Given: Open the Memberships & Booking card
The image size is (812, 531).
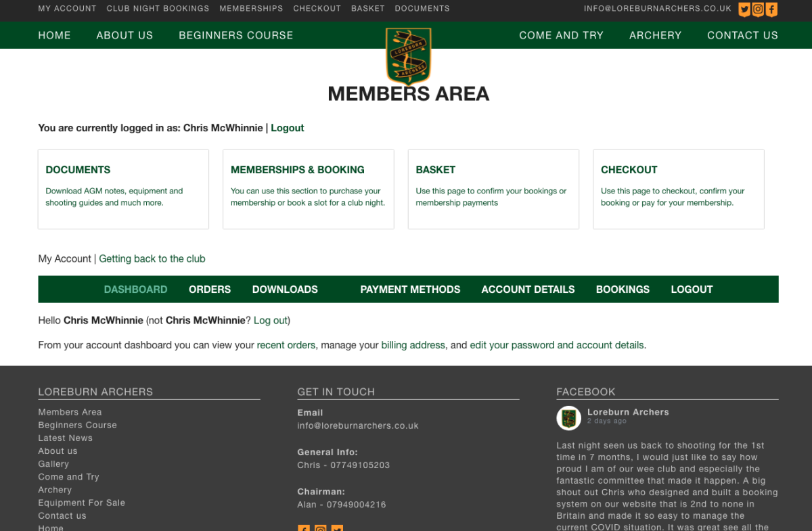Looking at the screenshot, I should point(308,189).
